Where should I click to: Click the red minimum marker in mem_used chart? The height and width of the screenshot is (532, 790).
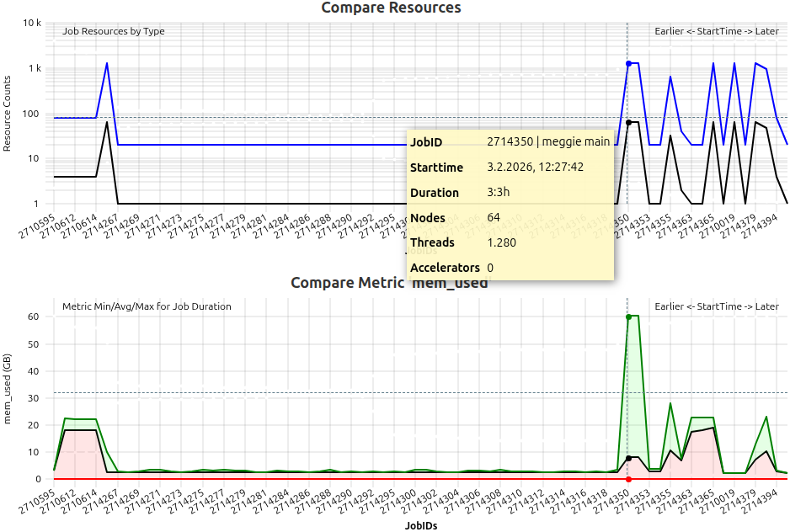[628, 479]
